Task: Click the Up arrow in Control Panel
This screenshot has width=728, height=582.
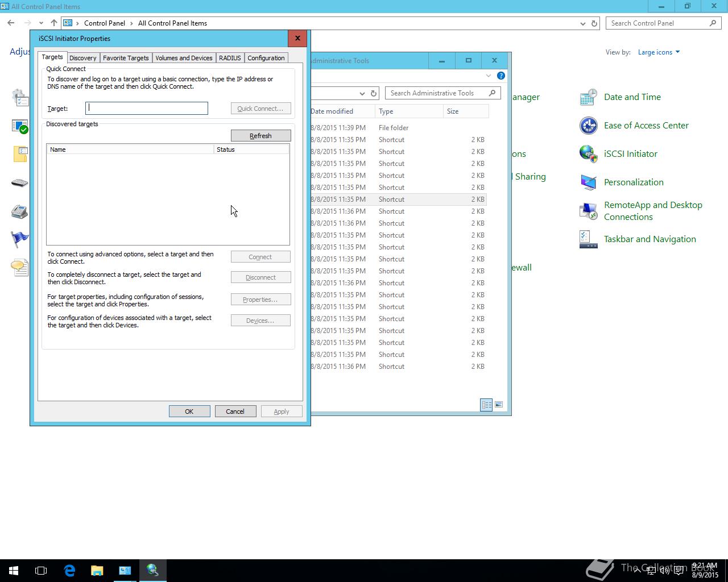Action: coord(53,23)
